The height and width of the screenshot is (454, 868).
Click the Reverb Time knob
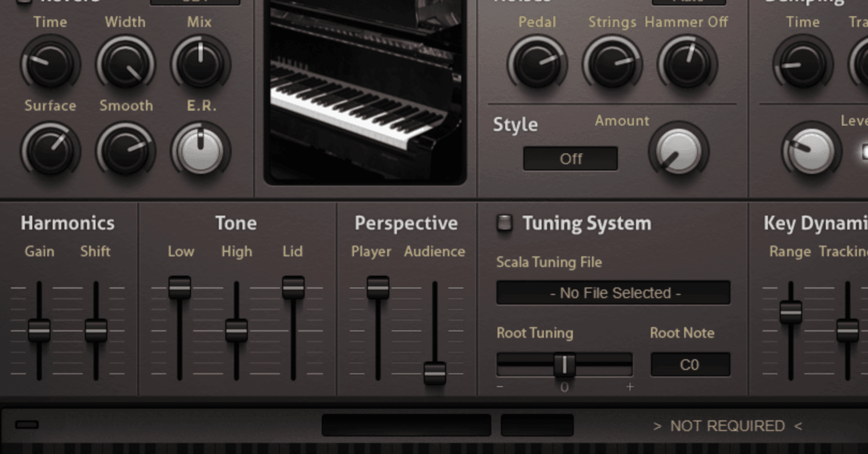coord(50,63)
